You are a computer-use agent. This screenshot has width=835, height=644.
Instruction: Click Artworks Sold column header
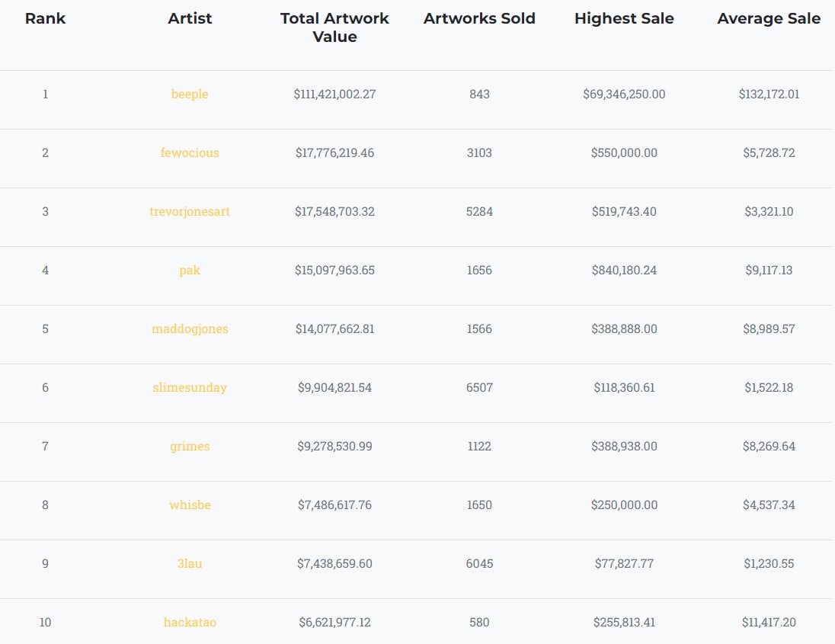click(479, 18)
